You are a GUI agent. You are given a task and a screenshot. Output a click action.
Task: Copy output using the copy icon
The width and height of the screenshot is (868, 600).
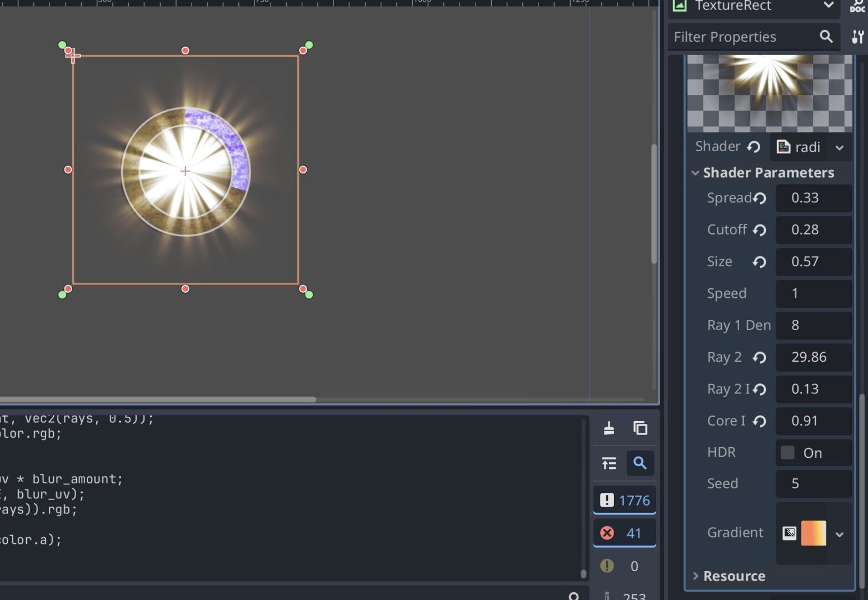click(x=640, y=428)
